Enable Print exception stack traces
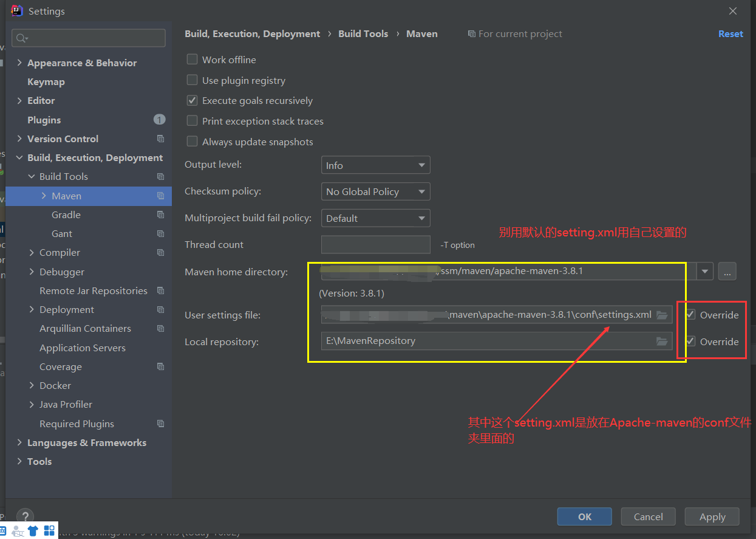Screen dimensions: 756x539 click(192, 121)
